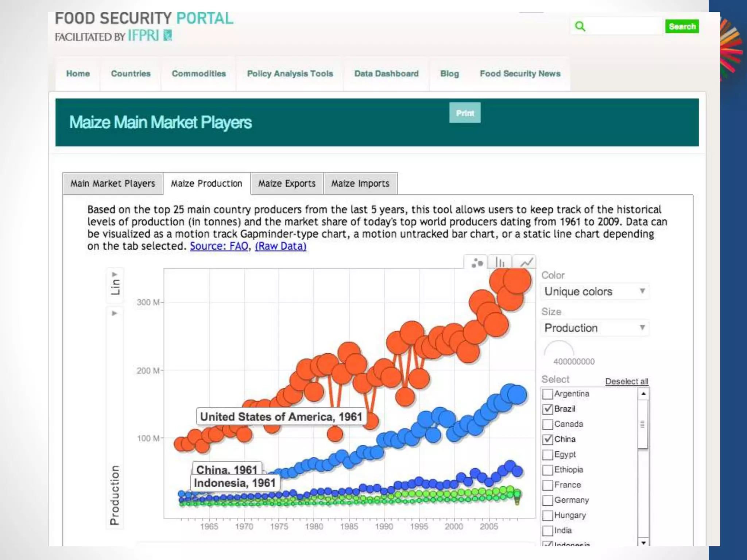Expand the Lin scale selector

click(x=115, y=283)
